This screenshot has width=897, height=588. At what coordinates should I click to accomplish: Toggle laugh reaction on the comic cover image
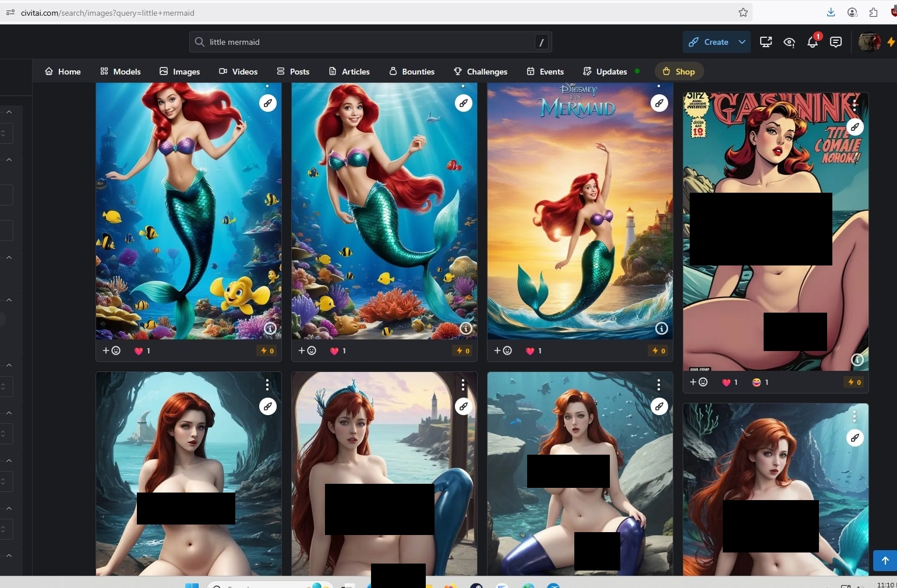point(761,382)
